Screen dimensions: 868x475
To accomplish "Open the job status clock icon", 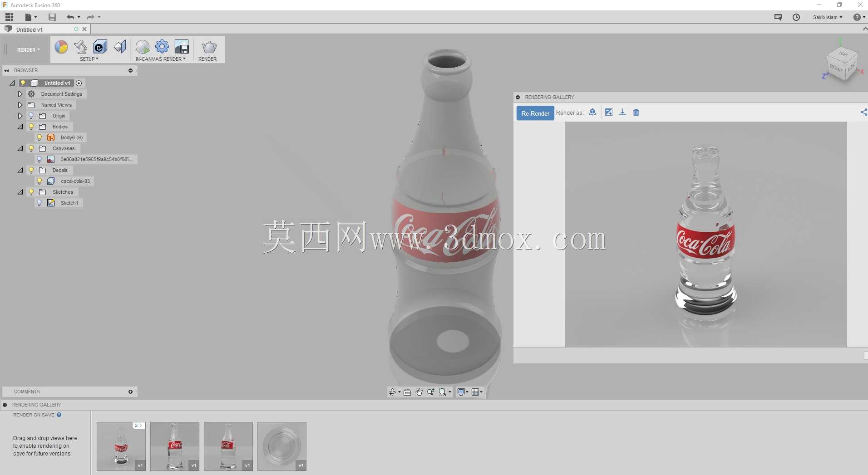I will (x=796, y=17).
